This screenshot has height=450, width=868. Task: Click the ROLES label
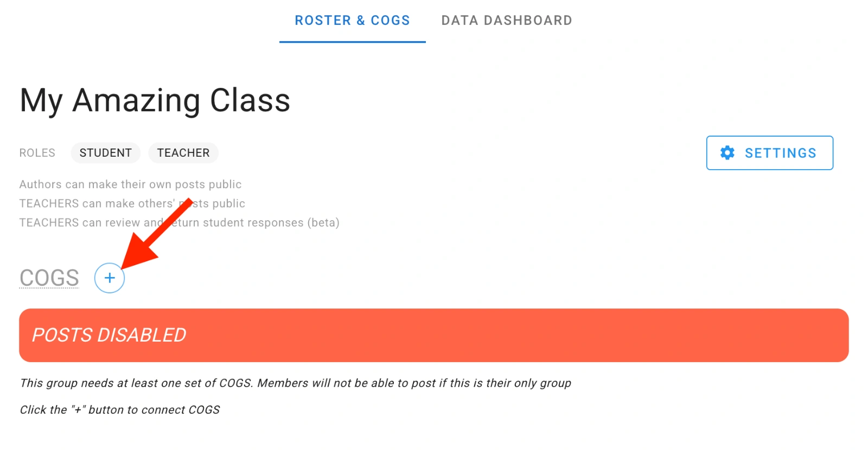click(x=37, y=153)
